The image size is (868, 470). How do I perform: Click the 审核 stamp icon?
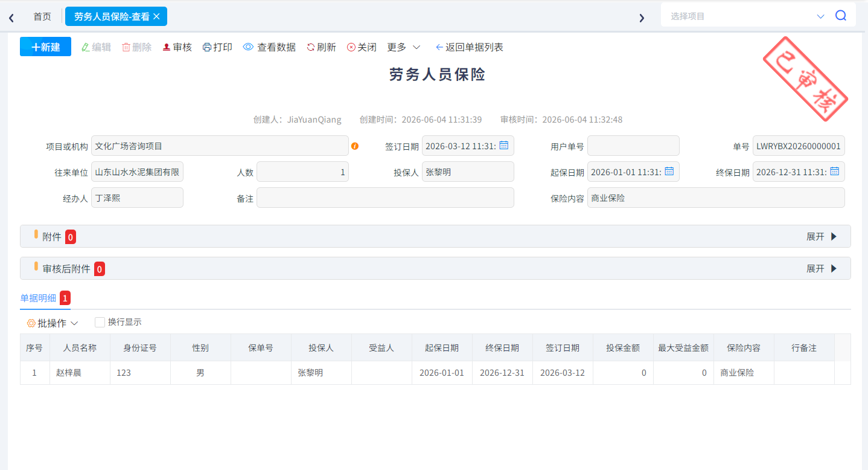point(167,47)
